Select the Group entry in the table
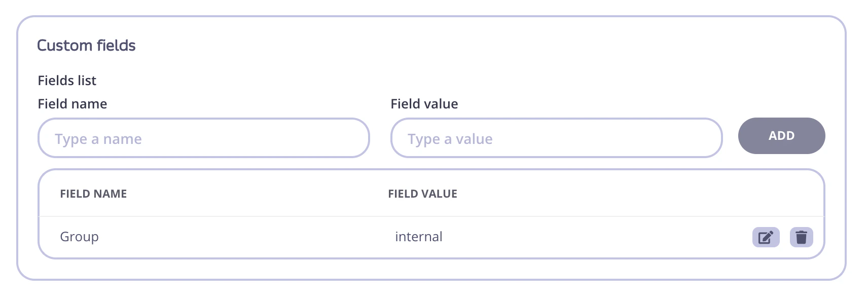 (x=80, y=237)
